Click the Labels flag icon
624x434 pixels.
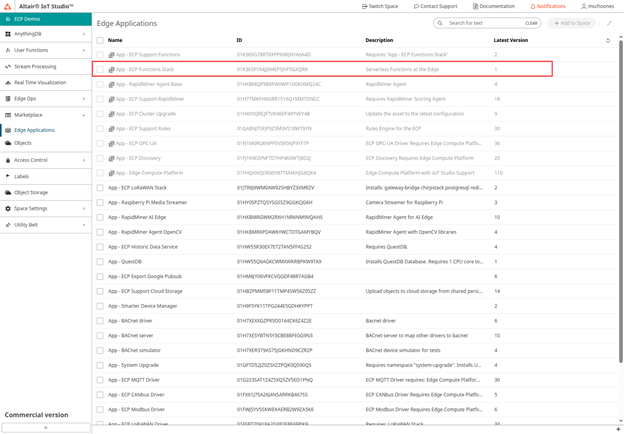coord(8,176)
